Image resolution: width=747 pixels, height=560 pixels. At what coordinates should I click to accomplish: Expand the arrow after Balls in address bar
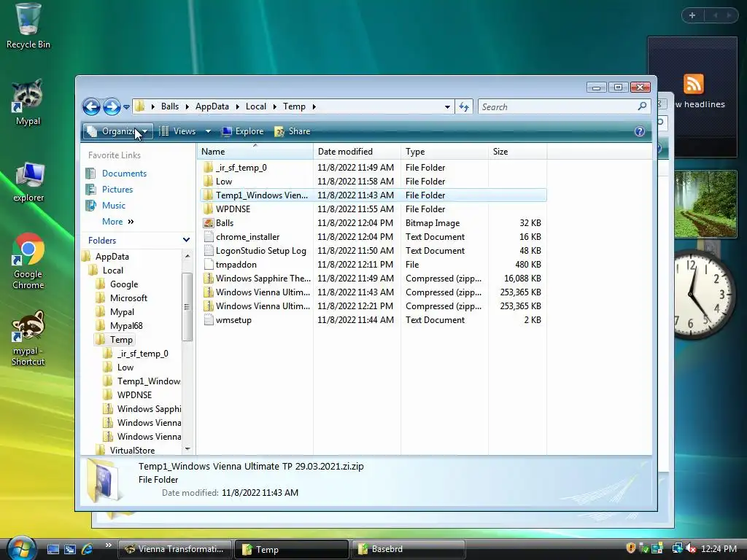(x=187, y=106)
